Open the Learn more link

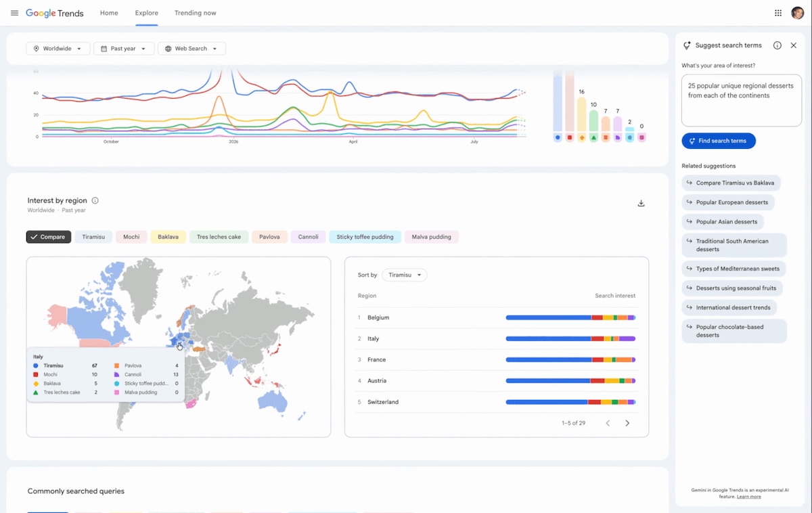click(748, 497)
